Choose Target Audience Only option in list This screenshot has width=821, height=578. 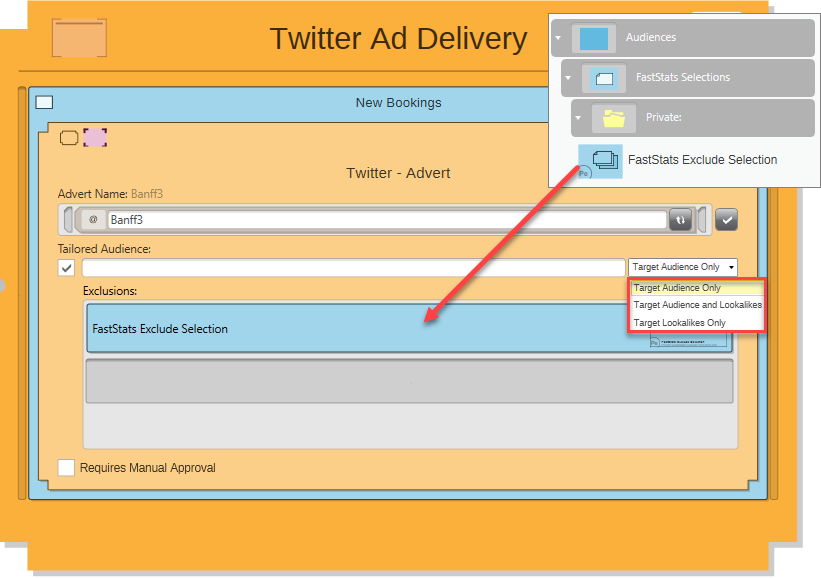pyautogui.click(x=696, y=288)
